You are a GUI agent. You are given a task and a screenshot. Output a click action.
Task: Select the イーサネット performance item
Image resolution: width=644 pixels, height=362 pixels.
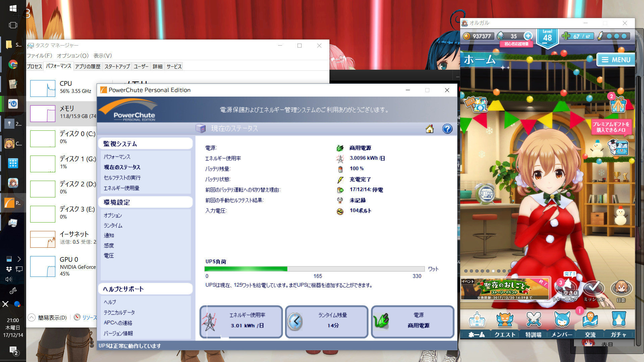tap(62, 239)
